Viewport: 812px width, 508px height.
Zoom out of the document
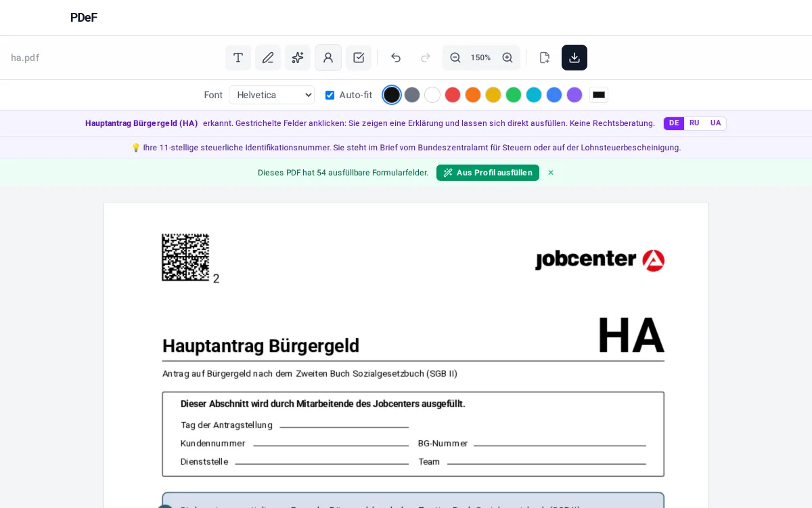coord(455,58)
